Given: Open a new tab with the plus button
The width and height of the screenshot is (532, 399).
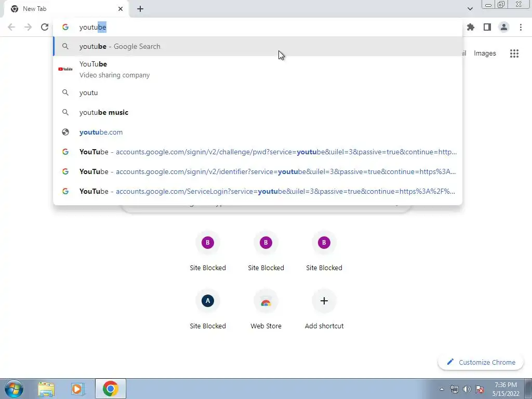Looking at the screenshot, I should coord(140,9).
